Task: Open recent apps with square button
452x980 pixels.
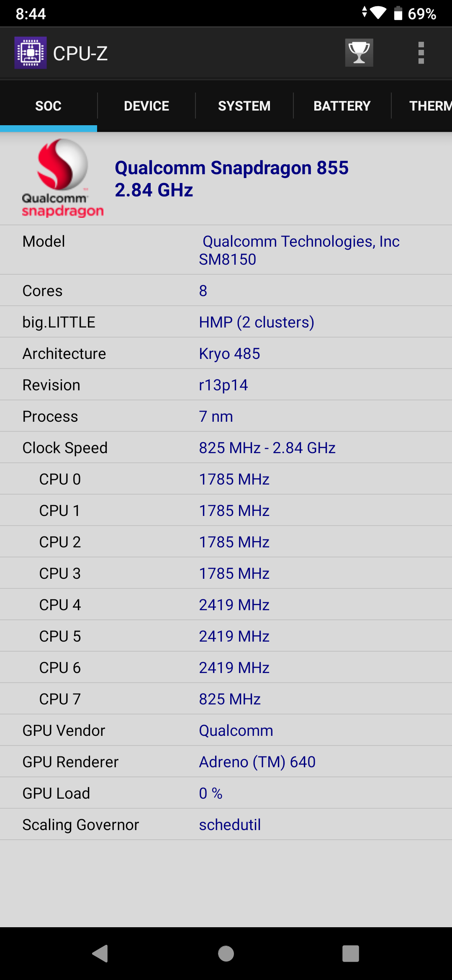Action: coord(351,954)
